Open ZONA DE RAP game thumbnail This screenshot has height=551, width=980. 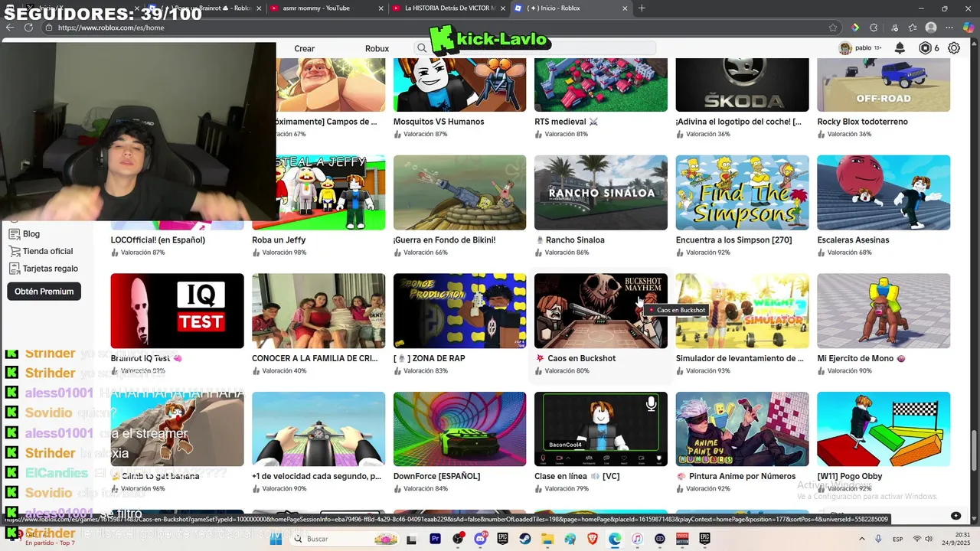click(459, 311)
